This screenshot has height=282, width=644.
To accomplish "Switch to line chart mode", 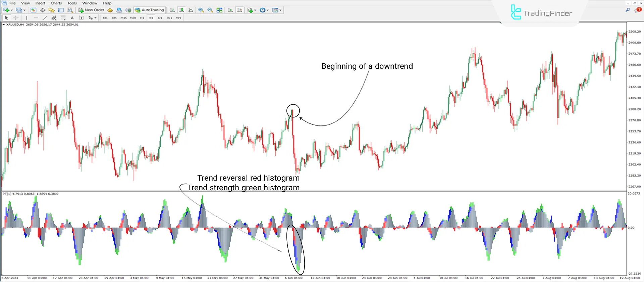I will point(191,10).
